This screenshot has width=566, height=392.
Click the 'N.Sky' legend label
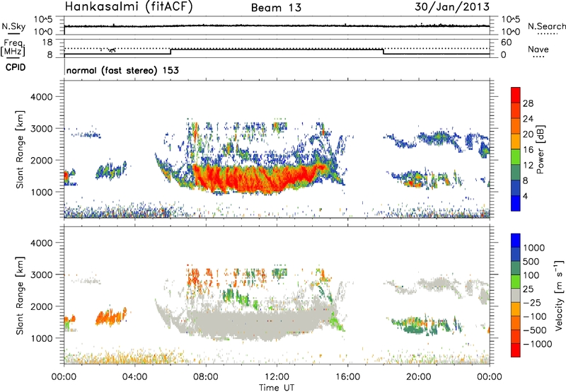pos(13,26)
